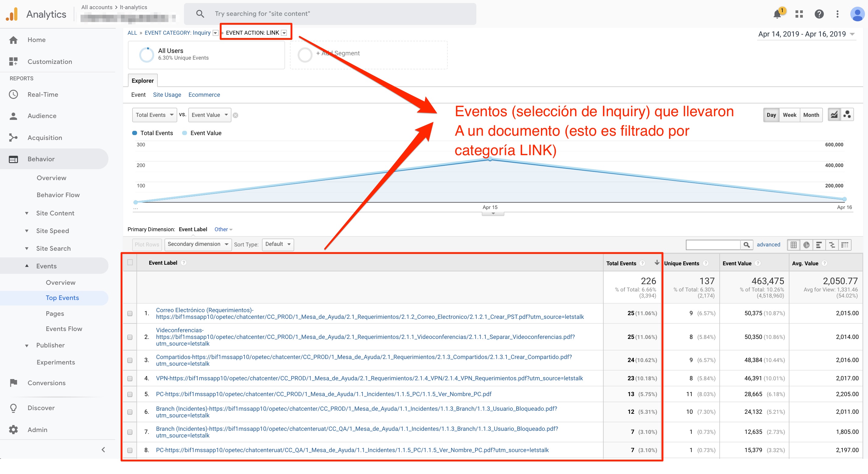This screenshot has width=868, height=474.
Task: Check the row 4 VPN checkbox
Action: pyautogui.click(x=130, y=378)
